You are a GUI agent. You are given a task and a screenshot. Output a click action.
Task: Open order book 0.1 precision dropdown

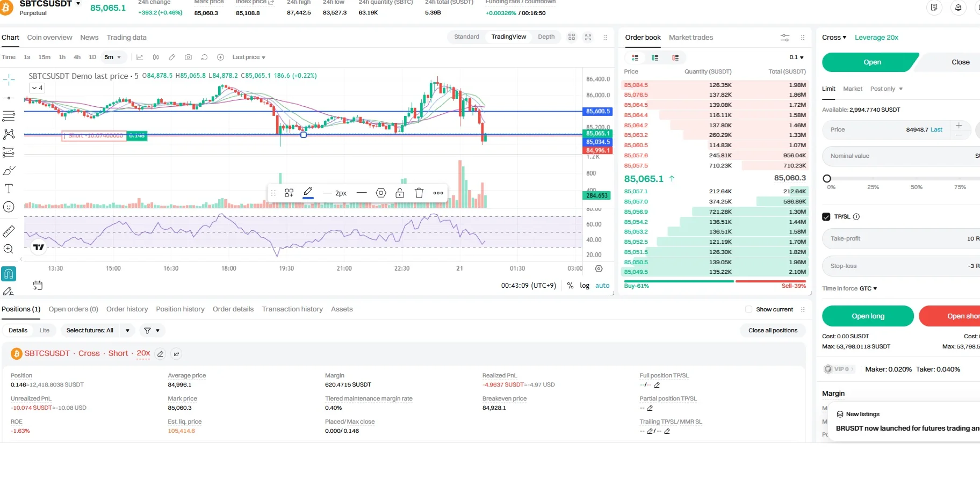(x=796, y=57)
